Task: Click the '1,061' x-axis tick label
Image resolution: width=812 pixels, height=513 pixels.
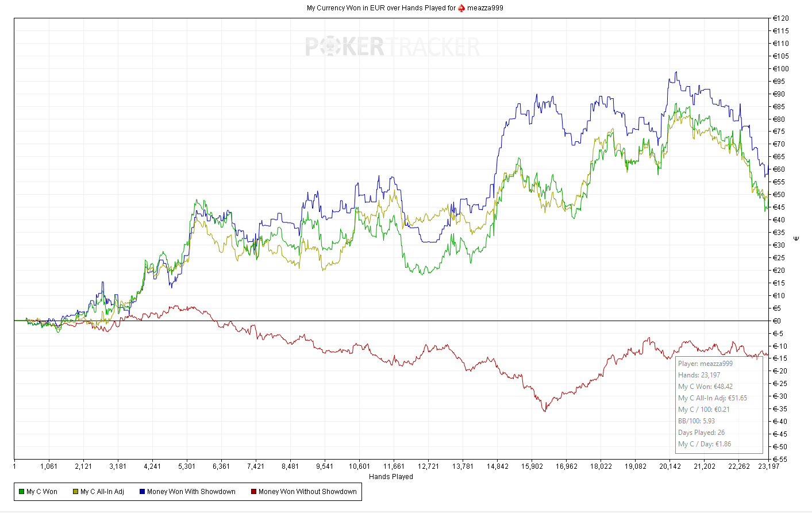Action: click(x=49, y=466)
